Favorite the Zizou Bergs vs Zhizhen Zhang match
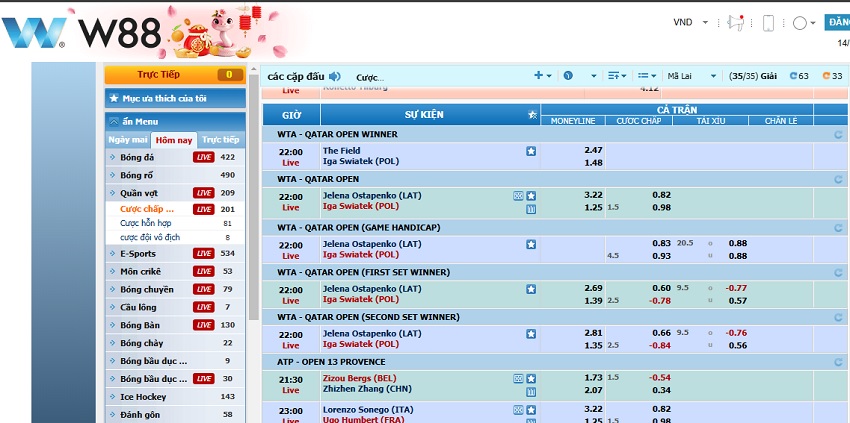The width and height of the screenshot is (850, 423). coord(531,379)
